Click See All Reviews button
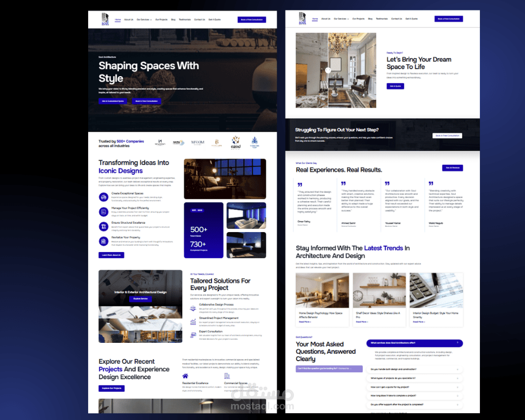Image resolution: width=525 pixels, height=420 pixels. (453, 168)
